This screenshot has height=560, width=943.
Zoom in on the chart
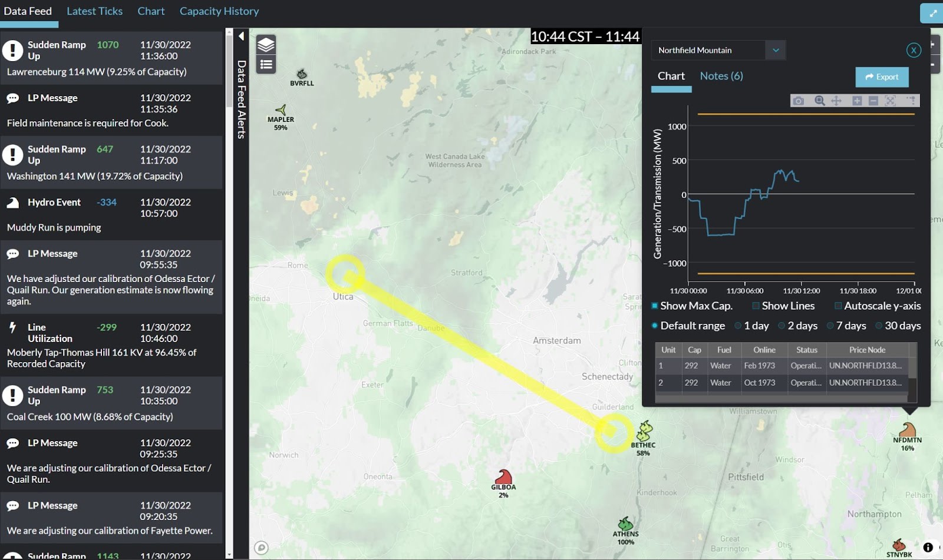[x=857, y=101]
